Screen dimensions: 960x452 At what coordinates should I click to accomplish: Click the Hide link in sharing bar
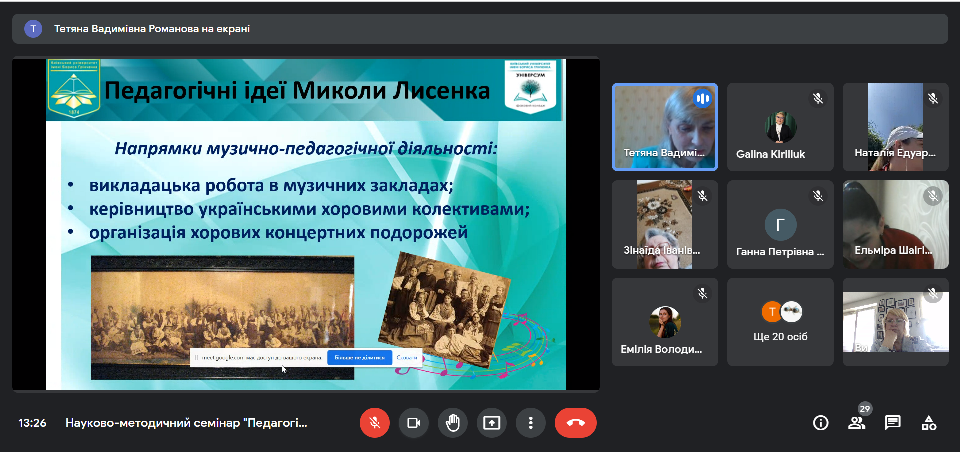[407, 357]
